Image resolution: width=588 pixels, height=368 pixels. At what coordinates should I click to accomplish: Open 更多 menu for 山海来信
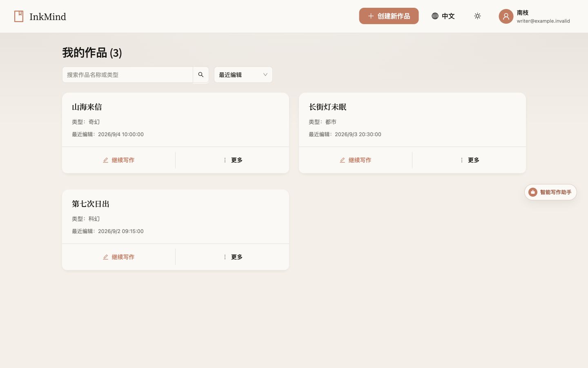point(232,160)
